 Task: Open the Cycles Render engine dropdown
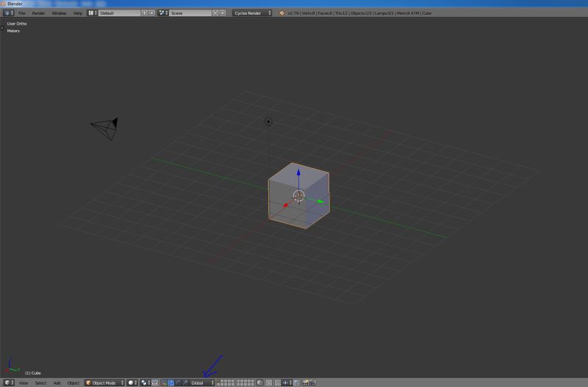pyautogui.click(x=252, y=13)
